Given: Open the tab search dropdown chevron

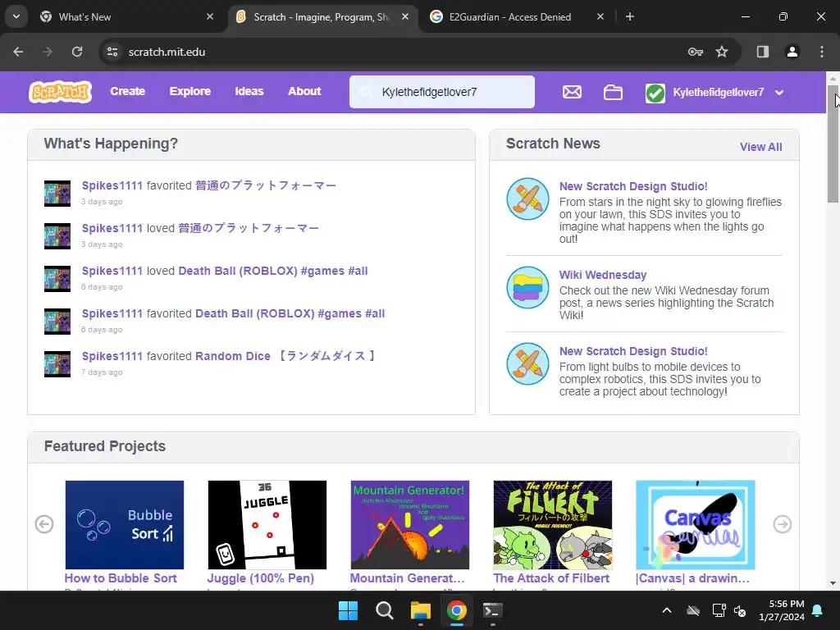Looking at the screenshot, I should click(16, 16).
